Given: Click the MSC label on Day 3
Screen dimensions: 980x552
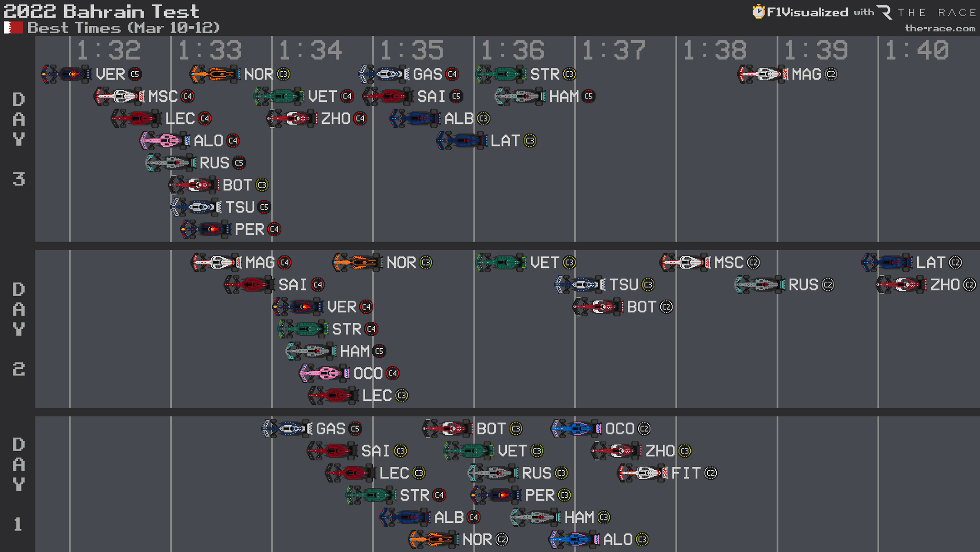Looking at the screenshot, I should (163, 96).
